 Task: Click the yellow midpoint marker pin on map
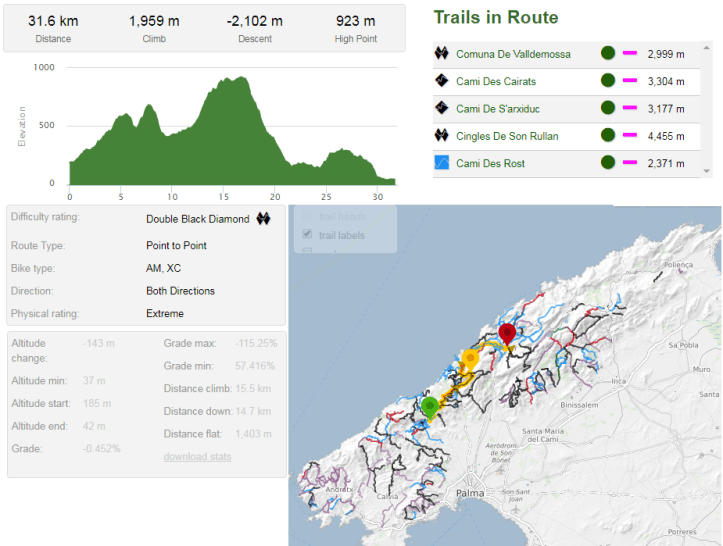click(470, 359)
